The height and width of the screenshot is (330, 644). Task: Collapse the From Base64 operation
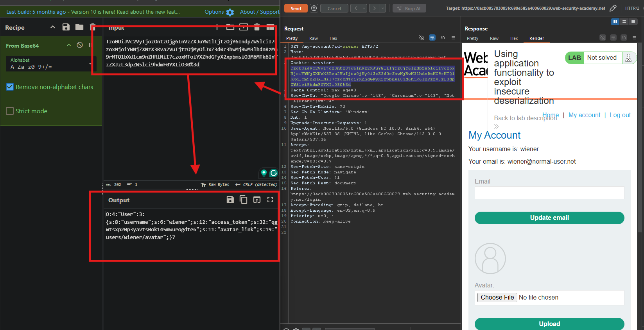click(x=69, y=45)
